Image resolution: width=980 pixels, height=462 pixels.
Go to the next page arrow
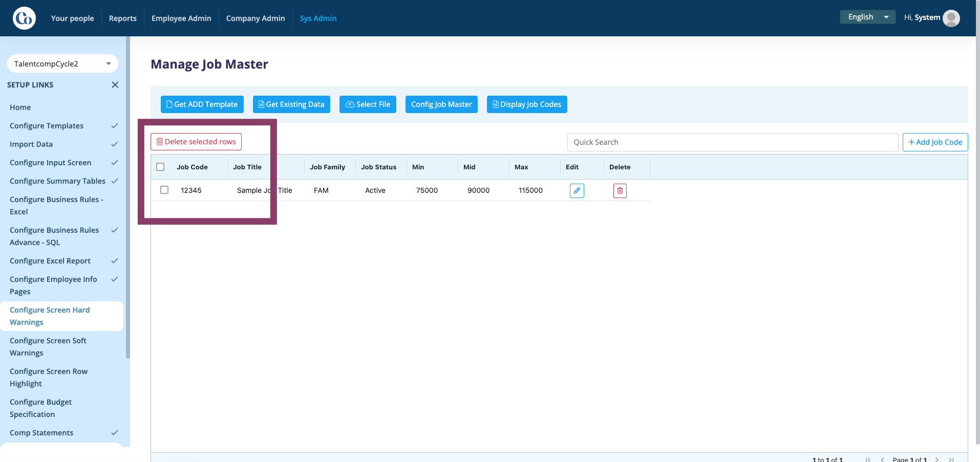click(937, 459)
